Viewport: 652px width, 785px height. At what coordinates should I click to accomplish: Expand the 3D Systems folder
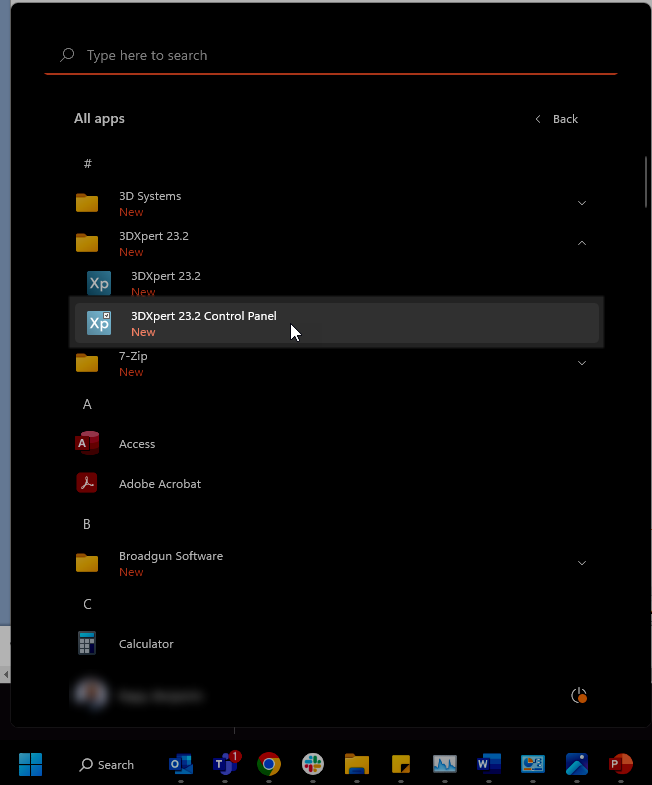click(581, 203)
